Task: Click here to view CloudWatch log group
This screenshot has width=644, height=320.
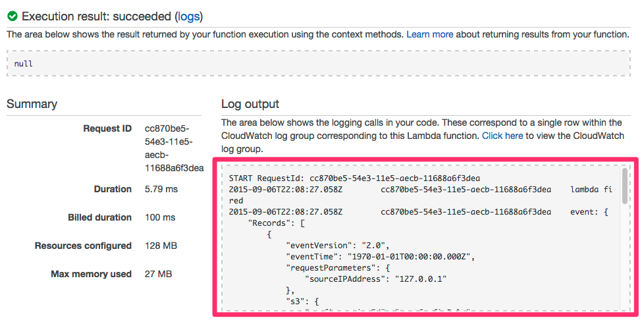Action: coord(502,136)
